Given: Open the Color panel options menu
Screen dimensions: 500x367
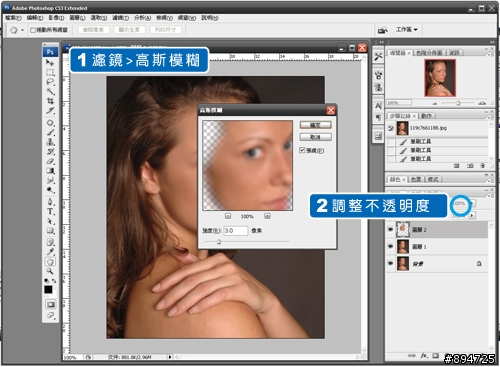Looking at the screenshot, I should coord(490,180).
